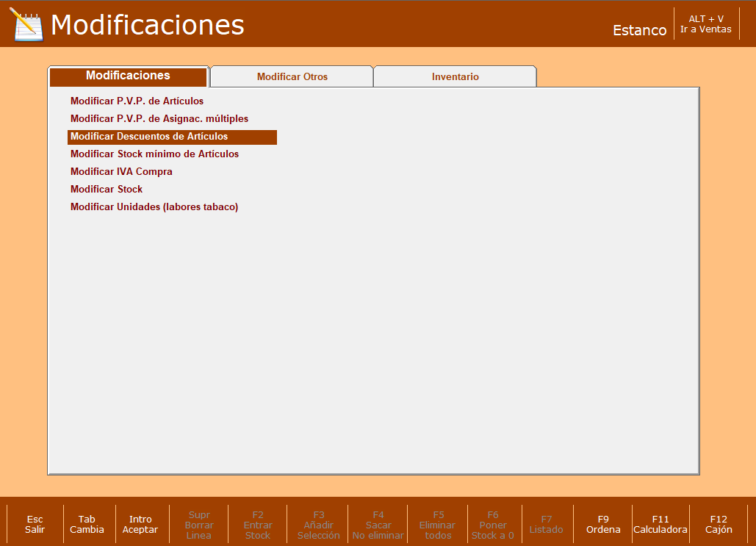Click the F5 Eliminar todos button
The height and width of the screenshot is (546, 756).
(x=438, y=525)
